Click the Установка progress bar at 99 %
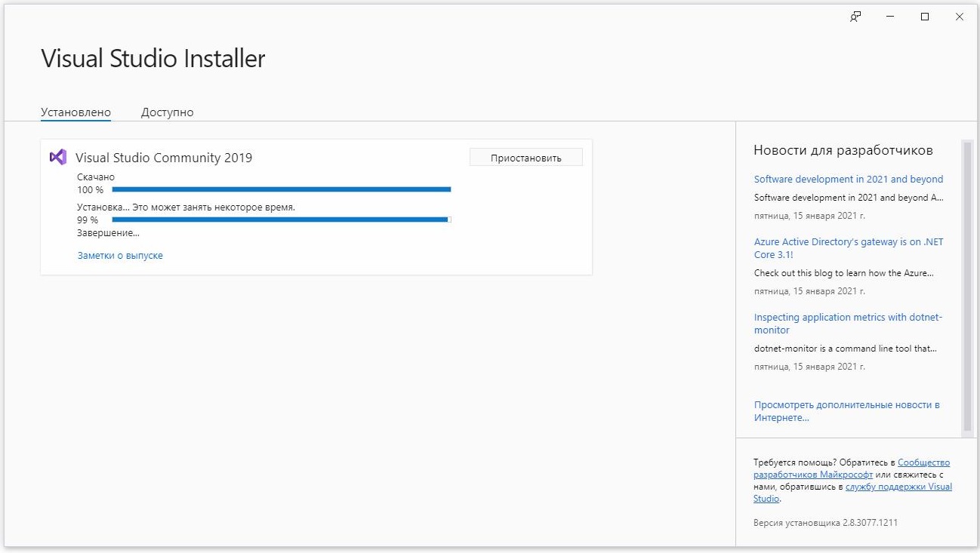The image size is (980, 553). (x=281, y=220)
